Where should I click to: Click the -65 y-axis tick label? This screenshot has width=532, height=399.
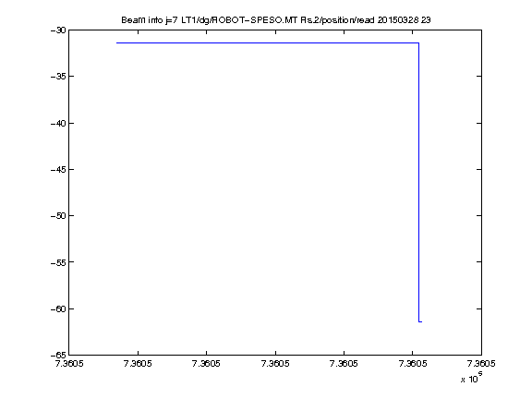(58, 356)
